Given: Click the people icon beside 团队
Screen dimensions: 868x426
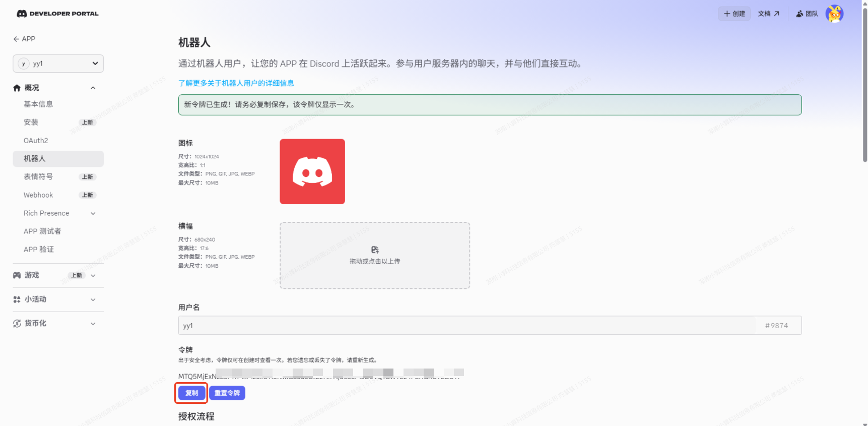Looking at the screenshot, I should tap(799, 14).
